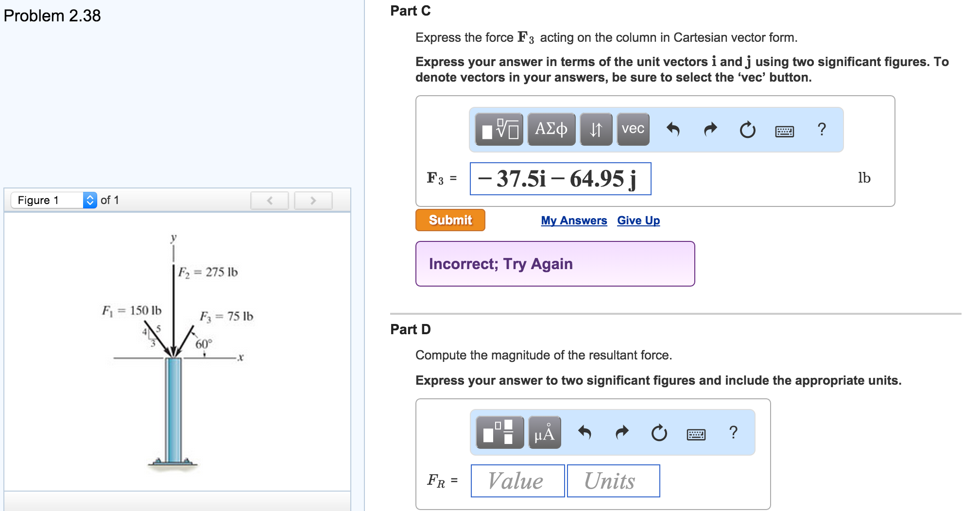Open the help '?' in Part C toolbar

coord(822,129)
